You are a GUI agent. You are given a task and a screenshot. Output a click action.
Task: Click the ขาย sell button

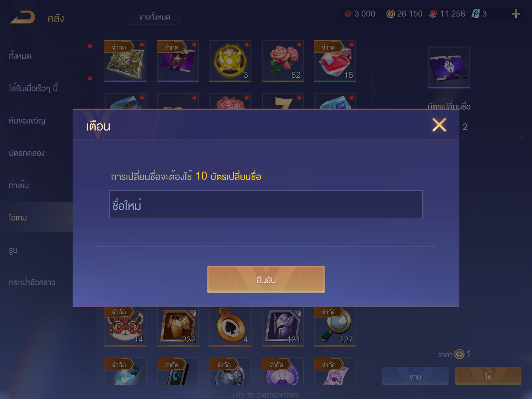click(415, 376)
